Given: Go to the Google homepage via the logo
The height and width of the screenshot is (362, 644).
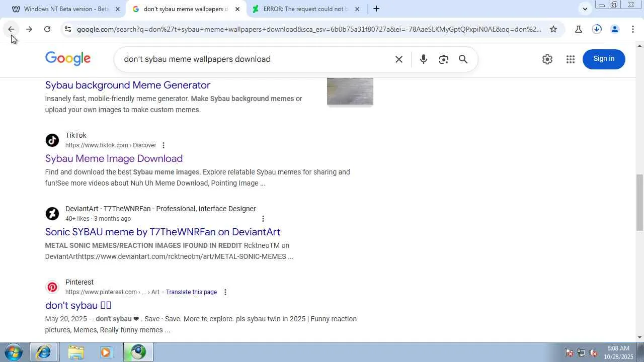Looking at the screenshot, I should tap(68, 59).
